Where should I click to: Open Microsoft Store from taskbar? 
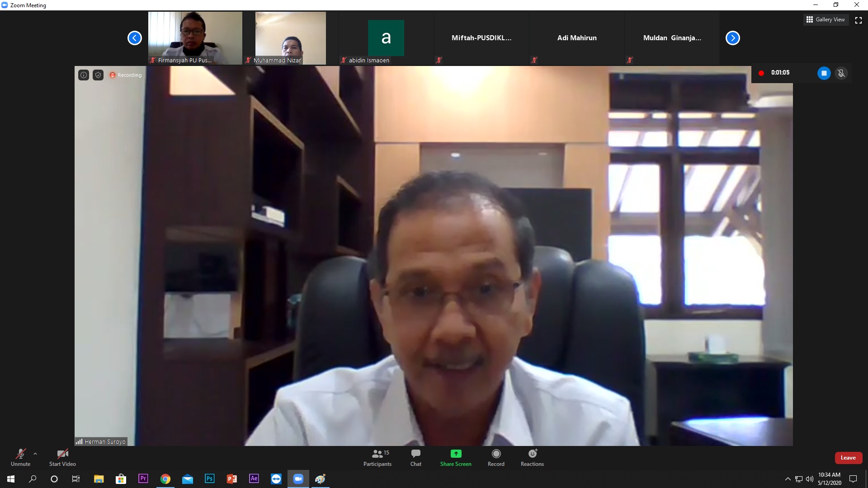point(121,479)
